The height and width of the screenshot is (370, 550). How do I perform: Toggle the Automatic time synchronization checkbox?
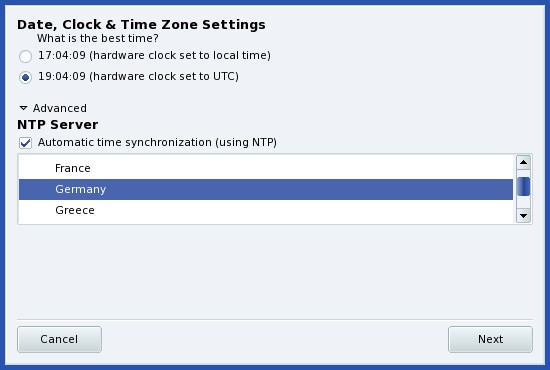coord(25,143)
